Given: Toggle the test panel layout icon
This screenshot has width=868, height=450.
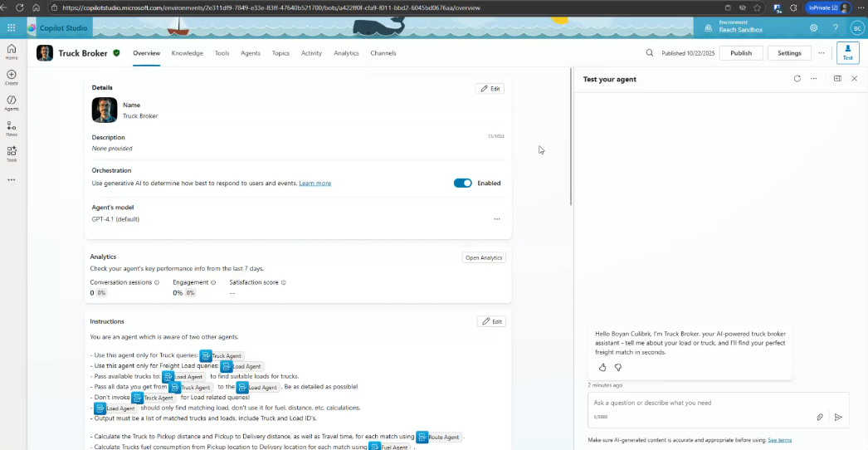Looking at the screenshot, I should coord(837,79).
